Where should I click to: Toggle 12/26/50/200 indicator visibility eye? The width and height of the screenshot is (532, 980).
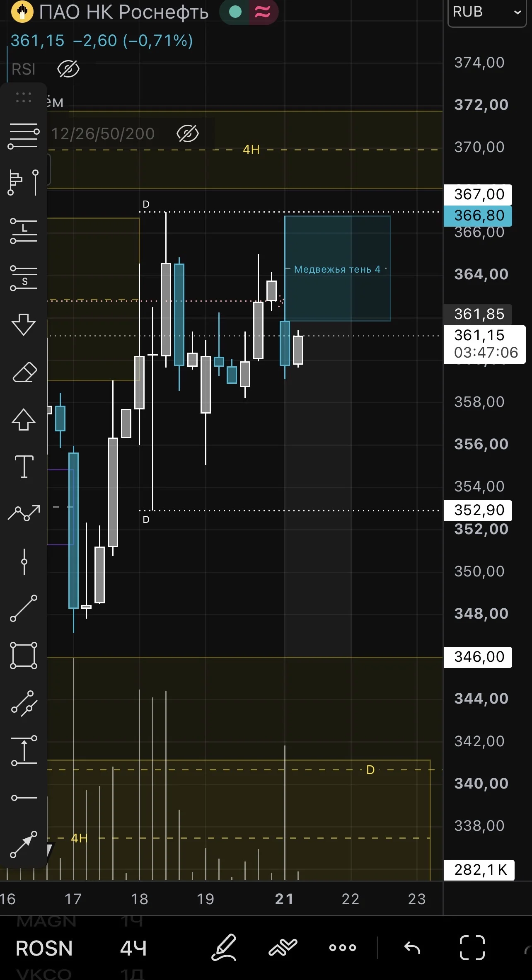click(x=188, y=133)
